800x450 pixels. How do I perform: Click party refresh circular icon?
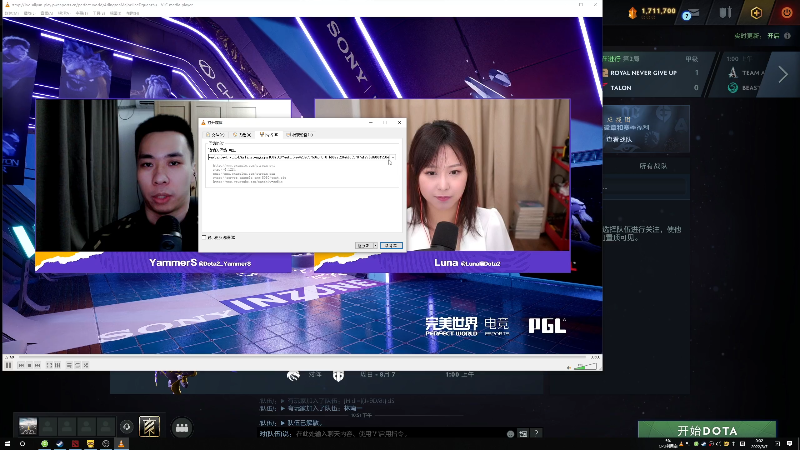point(127,427)
